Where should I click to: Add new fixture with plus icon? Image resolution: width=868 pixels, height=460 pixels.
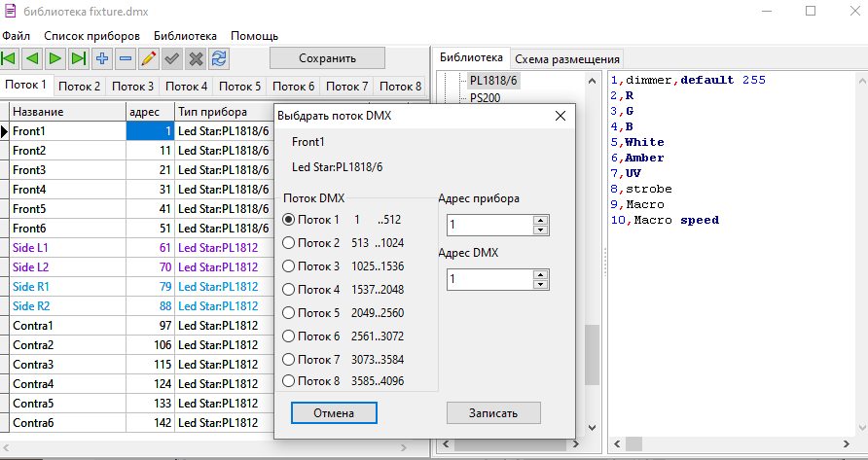(x=102, y=58)
